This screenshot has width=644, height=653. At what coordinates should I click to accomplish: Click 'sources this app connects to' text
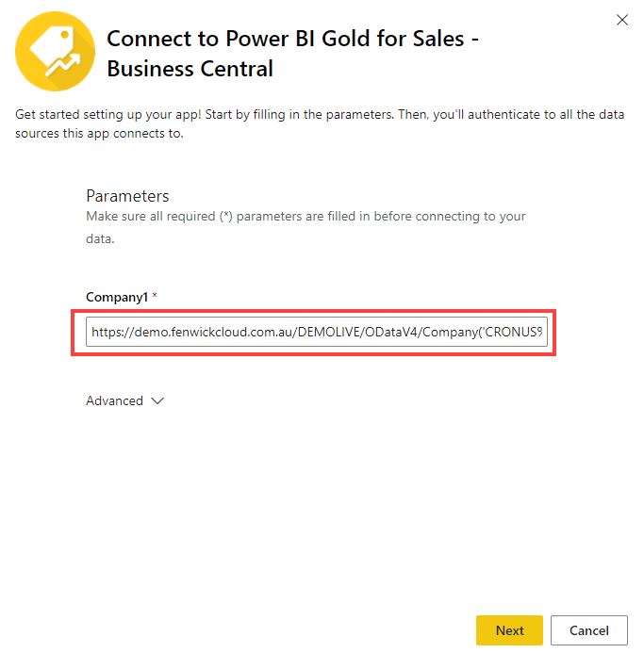pos(99,133)
